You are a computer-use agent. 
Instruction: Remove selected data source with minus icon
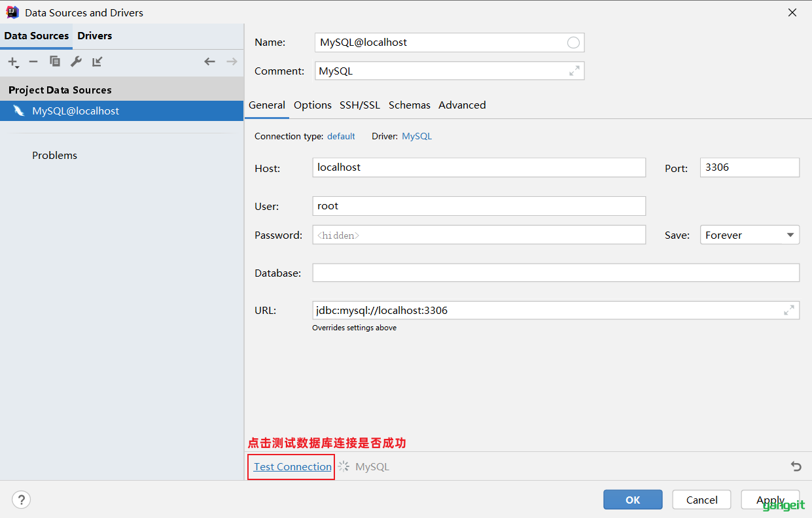pos(33,61)
